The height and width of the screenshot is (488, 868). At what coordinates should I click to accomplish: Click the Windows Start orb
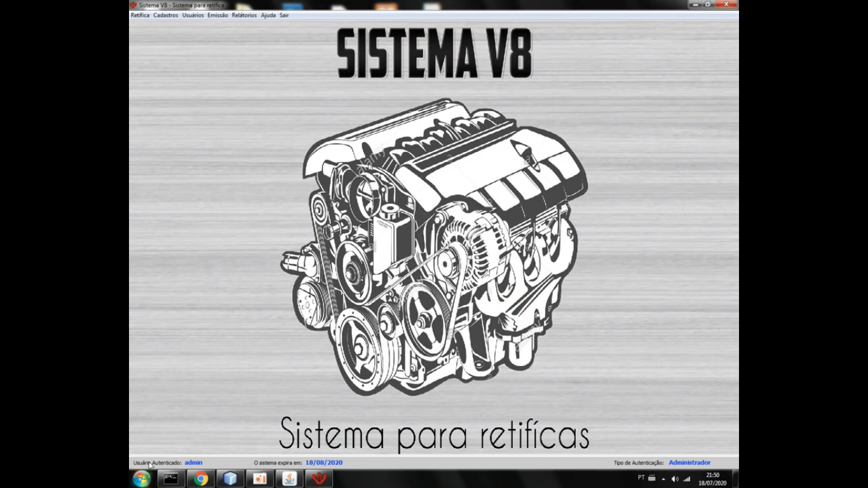pos(142,479)
